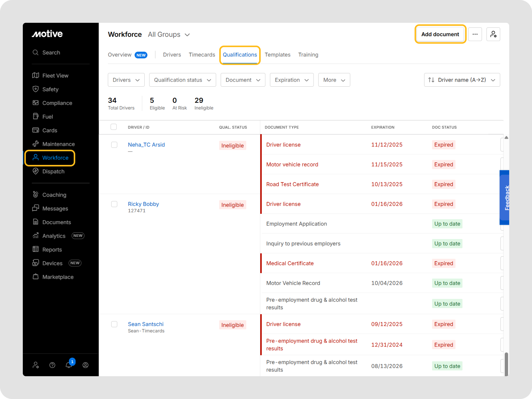Open the Timecards tab
The width and height of the screenshot is (532, 399).
click(x=202, y=55)
